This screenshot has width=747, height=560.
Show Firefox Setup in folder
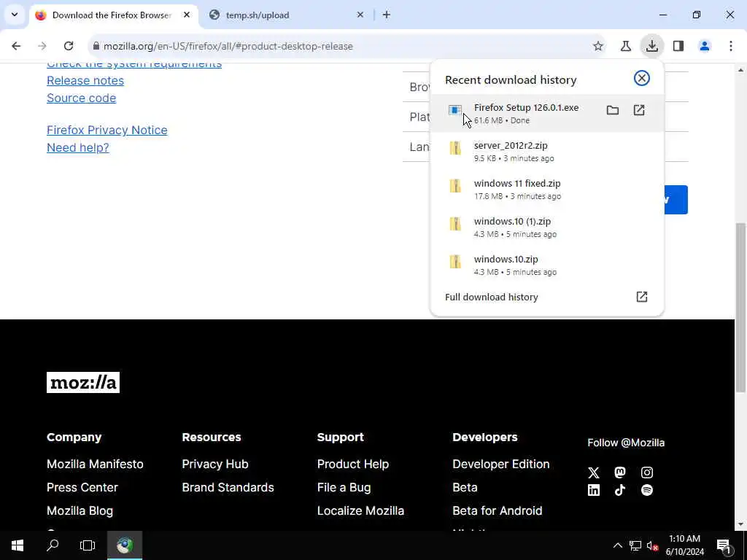point(613,111)
